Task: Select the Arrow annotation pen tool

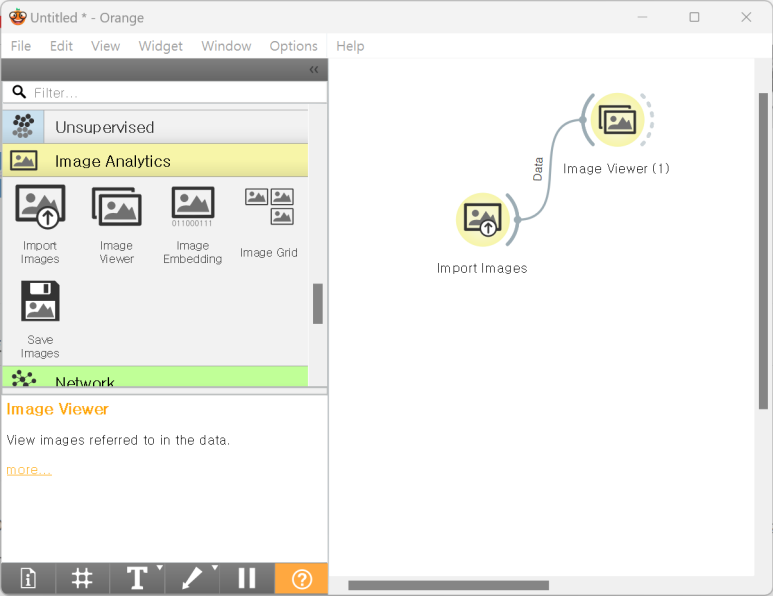Action: coord(191,578)
